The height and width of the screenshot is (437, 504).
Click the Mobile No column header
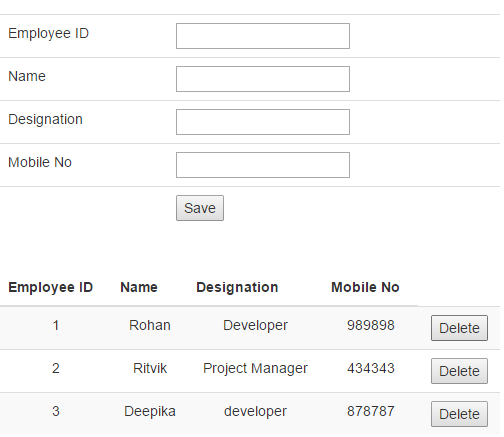coord(365,287)
